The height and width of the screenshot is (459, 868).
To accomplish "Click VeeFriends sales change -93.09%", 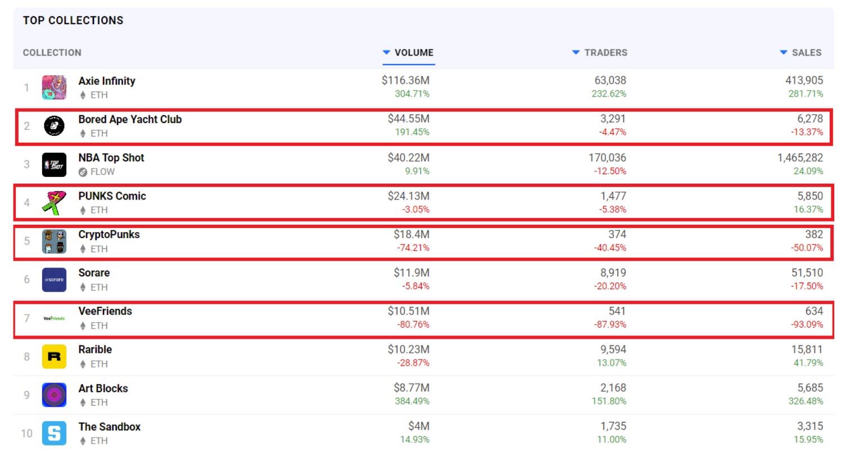I will click(807, 325).
